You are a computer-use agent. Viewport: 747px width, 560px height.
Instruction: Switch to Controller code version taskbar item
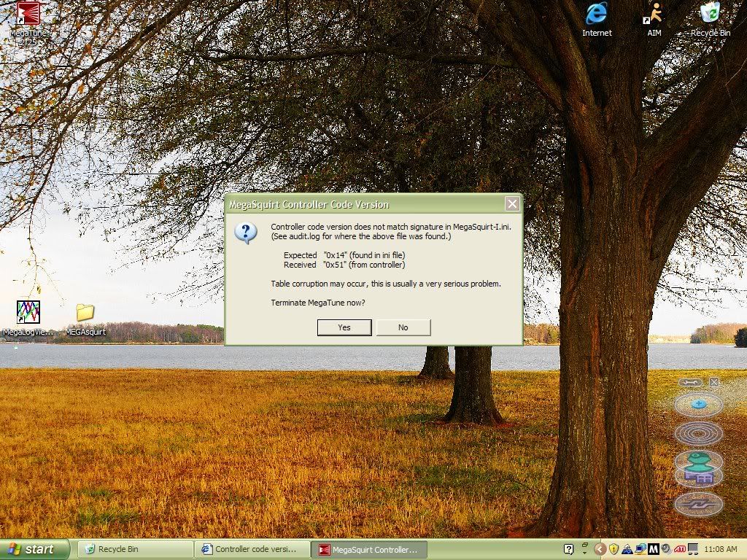[252, 549]
